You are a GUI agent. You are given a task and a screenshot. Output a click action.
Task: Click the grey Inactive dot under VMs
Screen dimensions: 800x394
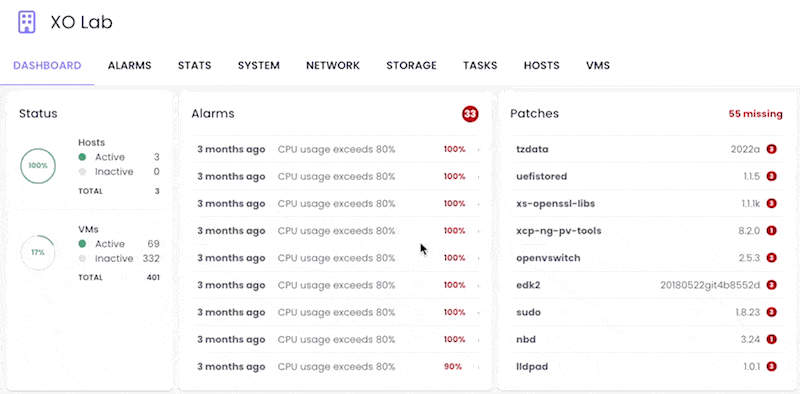pyautogui.click(x=82, y=259)
